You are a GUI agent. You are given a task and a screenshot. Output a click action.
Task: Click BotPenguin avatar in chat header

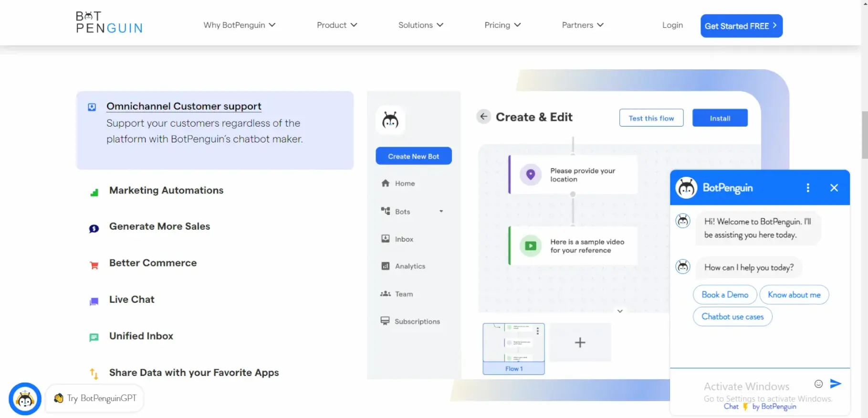[x=687, y=188]
